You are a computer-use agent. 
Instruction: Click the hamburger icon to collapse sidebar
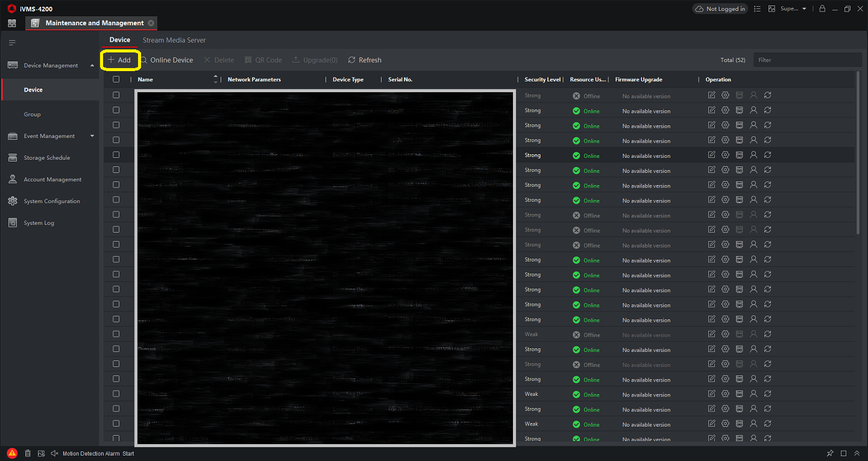coord(12,43)
